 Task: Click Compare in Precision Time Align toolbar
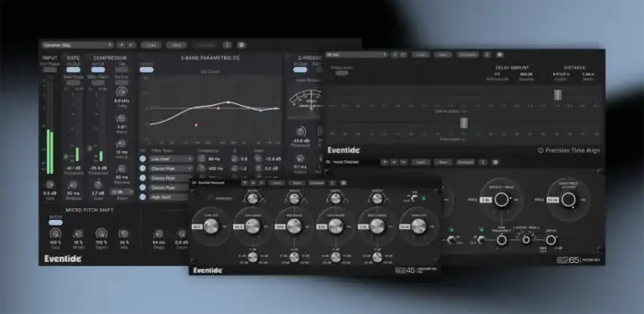(467, 55)
